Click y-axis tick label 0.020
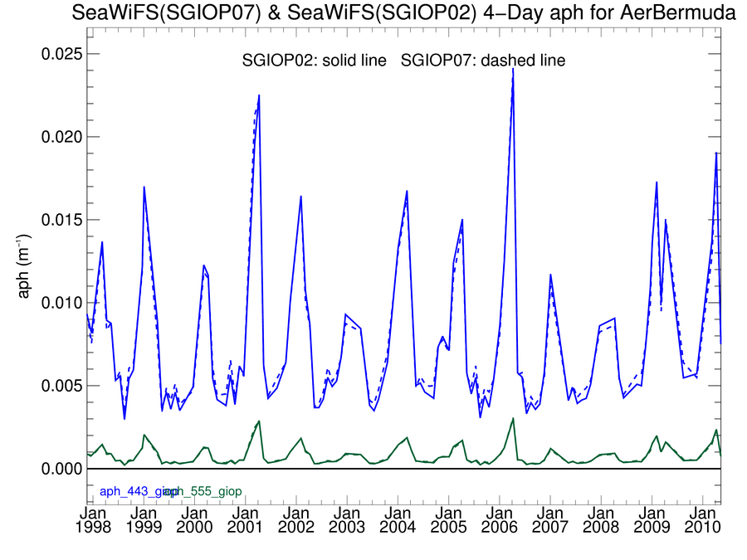 (x=61, y=137)
